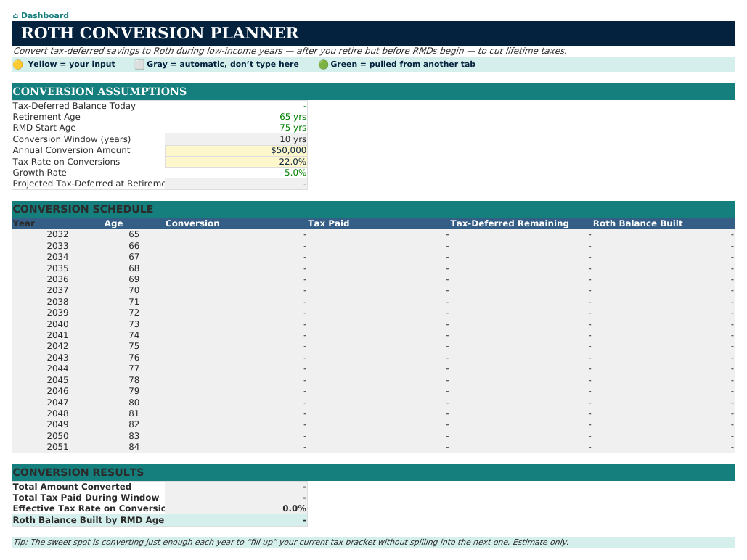Click the subtitle about converting tax-deferred savings
The image size is (747, 560).
[290, 51]
